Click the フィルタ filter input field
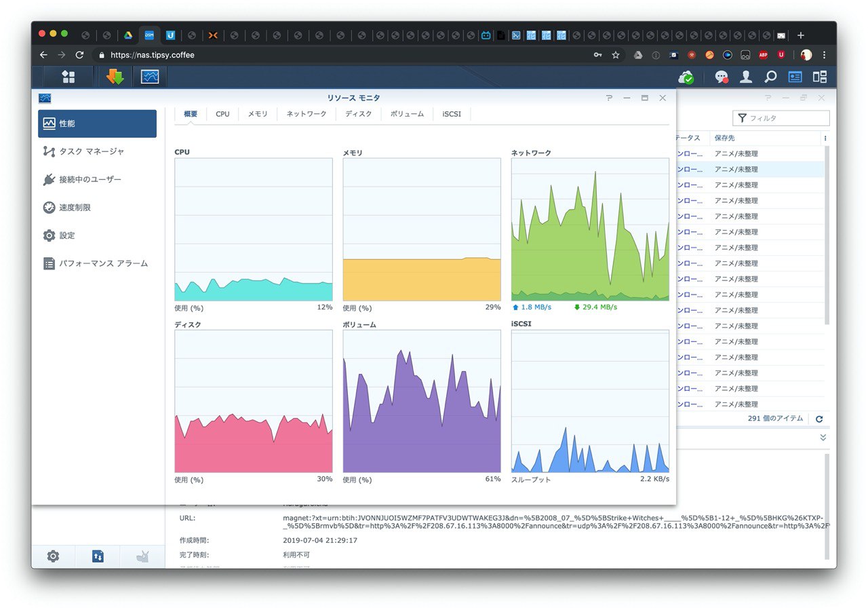This screenshot has width=868, height=610. tap(781, 118)
